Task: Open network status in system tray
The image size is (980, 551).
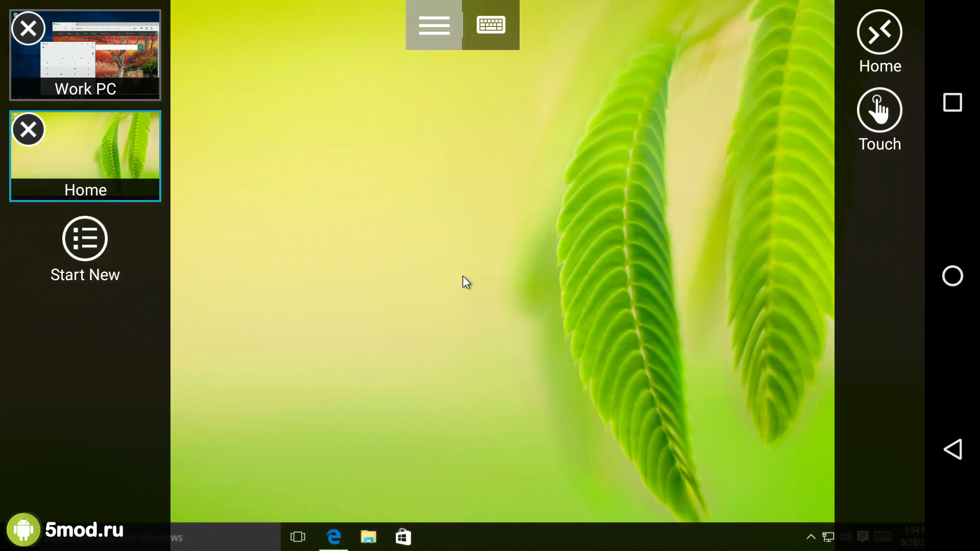Action: tap(828, 537)
